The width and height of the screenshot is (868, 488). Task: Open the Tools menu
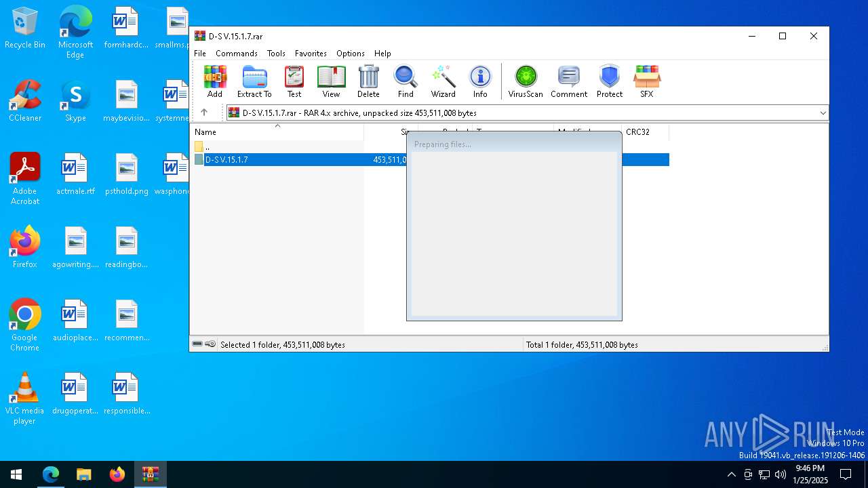tap(276, 54)
